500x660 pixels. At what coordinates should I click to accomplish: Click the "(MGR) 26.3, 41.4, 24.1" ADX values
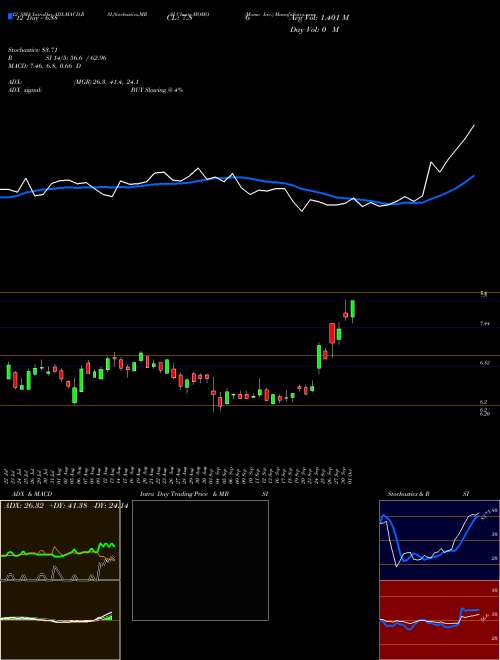pyautogui.click(x=106, y=82)
